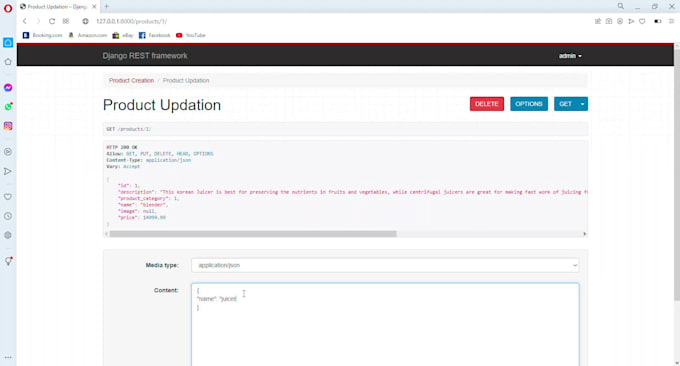Screen dimensions: 680x366
Task: Open WhatsApp in the Opera sidebar
Action: pos(8,107)
